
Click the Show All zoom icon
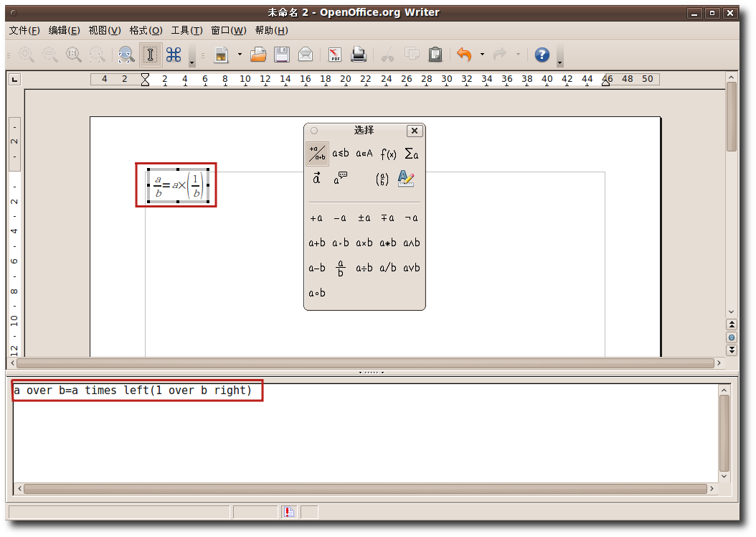(x=97, y=55)
